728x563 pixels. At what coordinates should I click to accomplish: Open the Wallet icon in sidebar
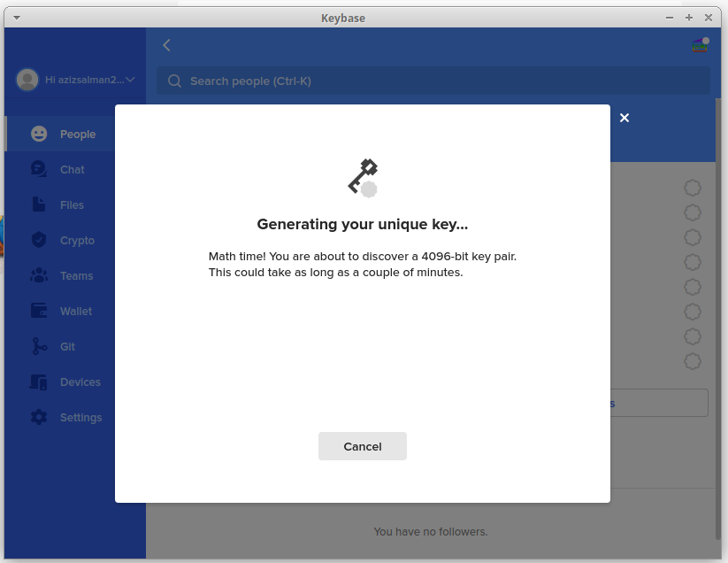39,311
